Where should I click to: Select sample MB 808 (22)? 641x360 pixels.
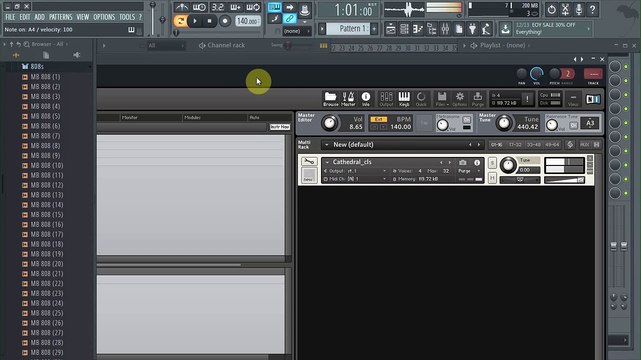pos(47,284)
